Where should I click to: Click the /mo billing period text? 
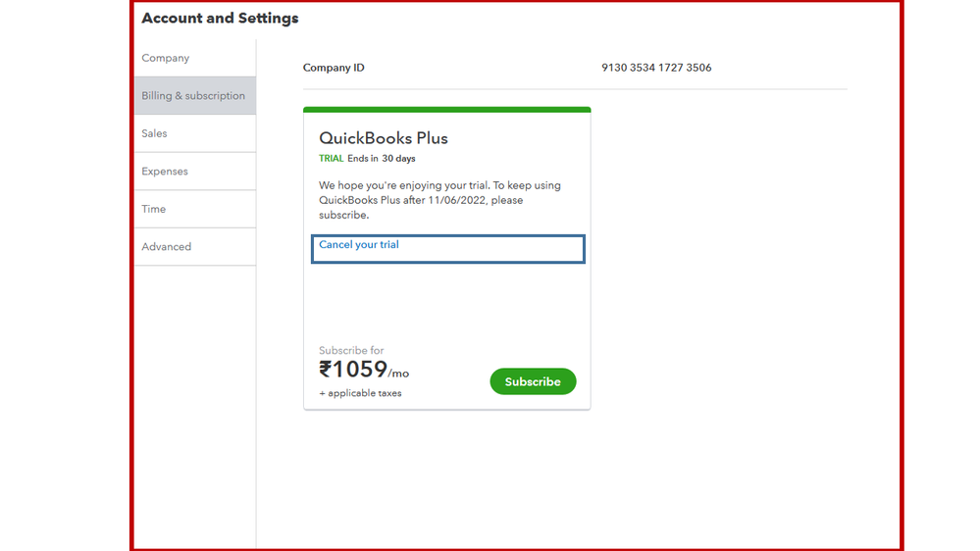(x=398, y=374)
